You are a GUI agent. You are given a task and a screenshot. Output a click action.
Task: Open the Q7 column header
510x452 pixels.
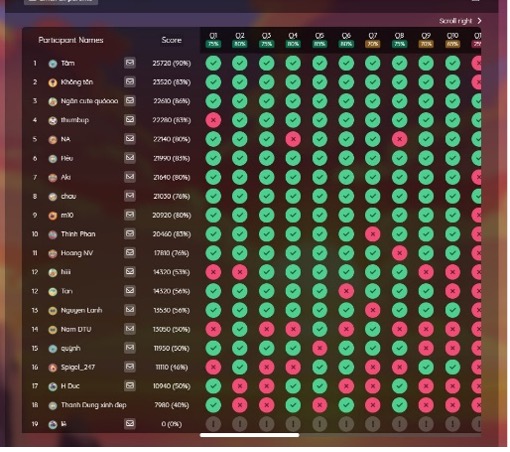[373, 40]
